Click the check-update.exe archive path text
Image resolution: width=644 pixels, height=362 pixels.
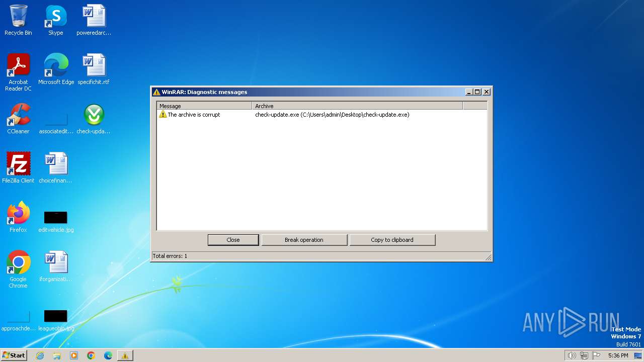(332, 115)
